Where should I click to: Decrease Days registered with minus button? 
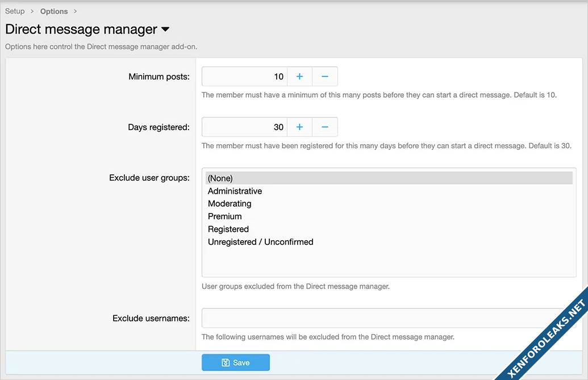pos(325,127)
